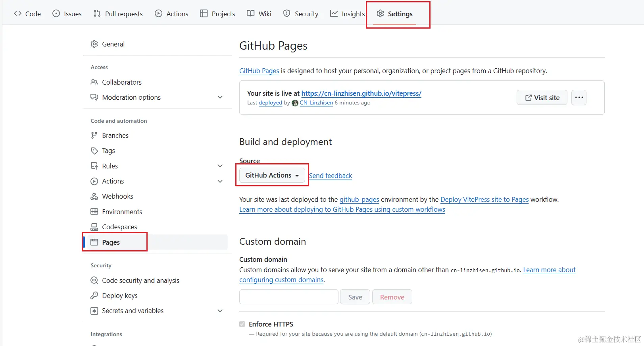Expand Secrets and variables chevron
644x346 pixels.
tap(220, 311)
